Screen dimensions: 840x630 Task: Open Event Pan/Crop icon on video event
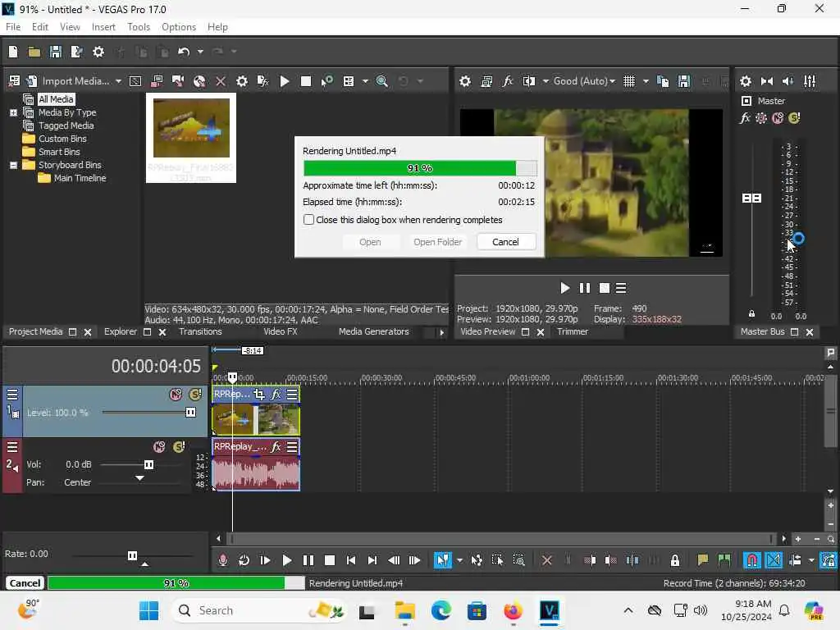point(259,395)
